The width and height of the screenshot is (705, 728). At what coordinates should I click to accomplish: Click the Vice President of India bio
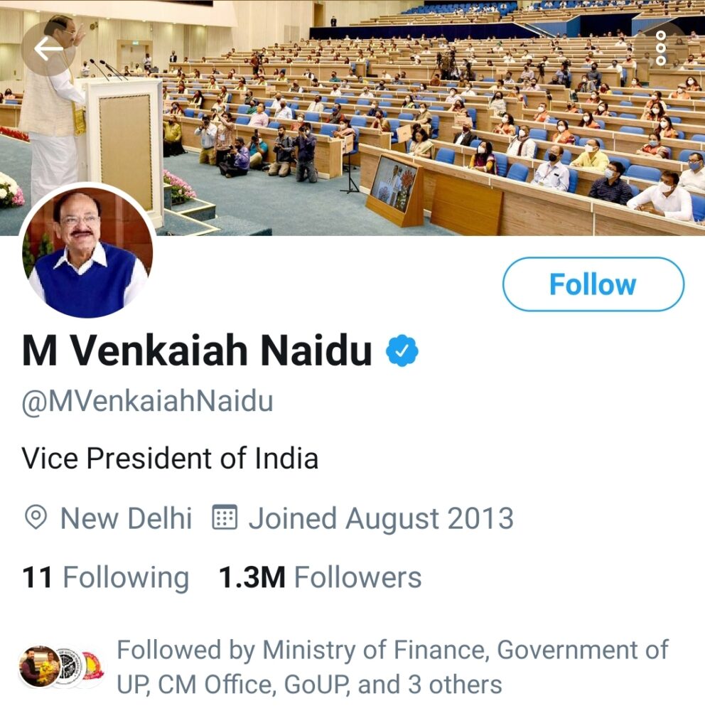[x=170, y=459]
